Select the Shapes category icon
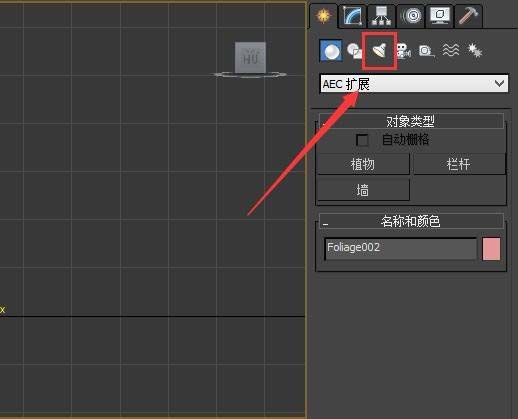This screenshot has width=518, height=419. pyautogui.click(x=354, y=51)
